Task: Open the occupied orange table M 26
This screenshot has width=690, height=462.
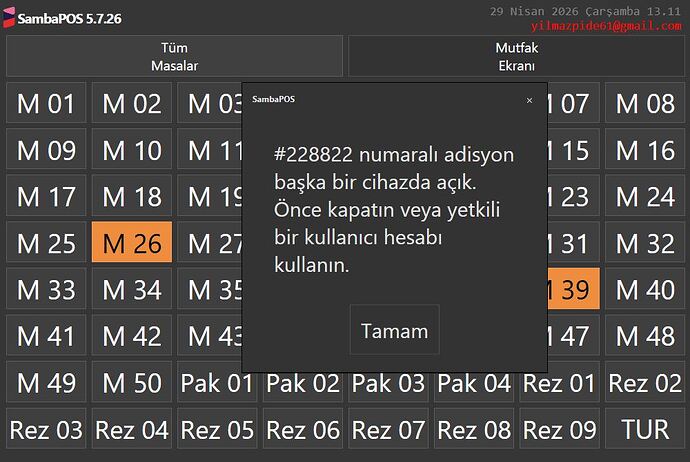Action: pos(132,243)
